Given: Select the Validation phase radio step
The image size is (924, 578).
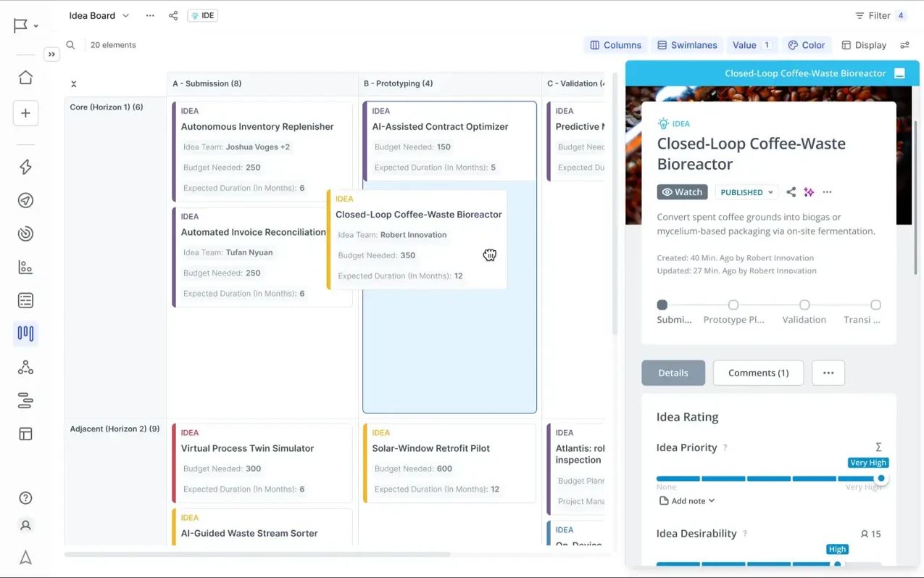Looking at the screenshot, I should 804,305.
